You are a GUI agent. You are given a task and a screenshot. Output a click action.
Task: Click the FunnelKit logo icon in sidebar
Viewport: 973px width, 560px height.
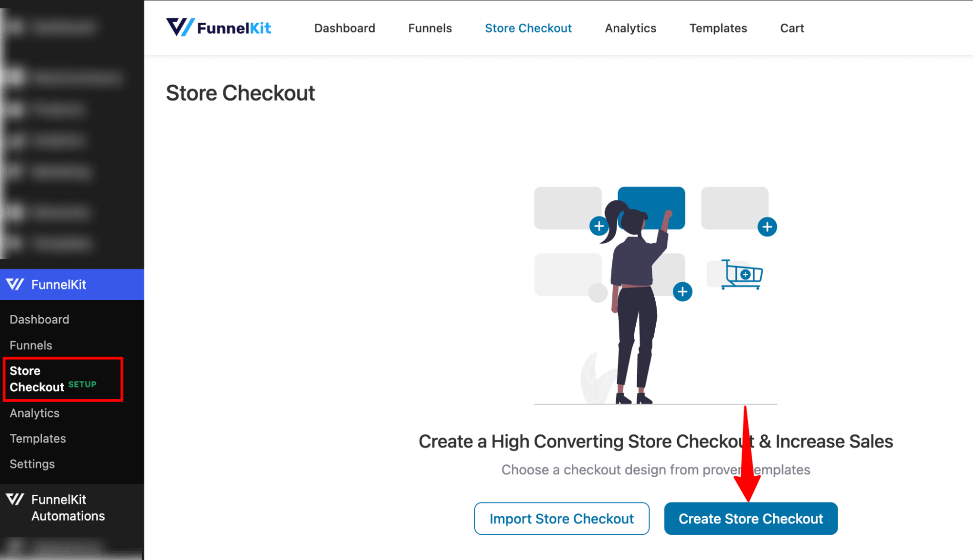coord(15,284)
